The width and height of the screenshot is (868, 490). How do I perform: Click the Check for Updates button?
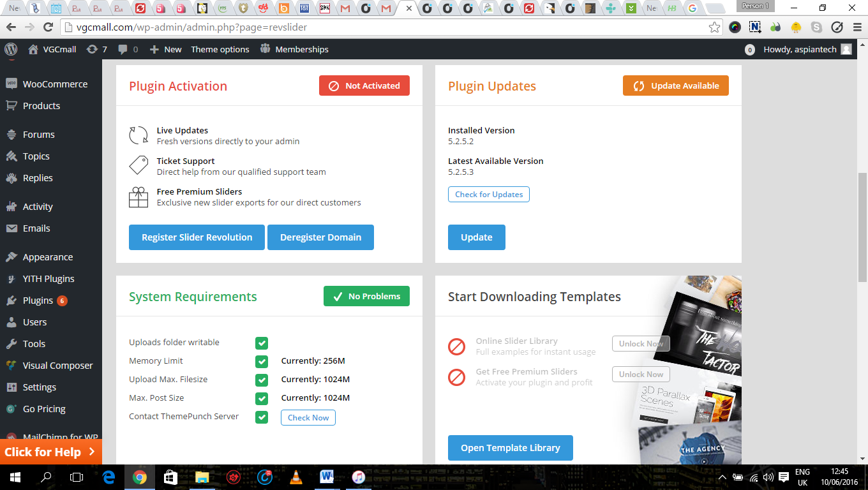489,195
